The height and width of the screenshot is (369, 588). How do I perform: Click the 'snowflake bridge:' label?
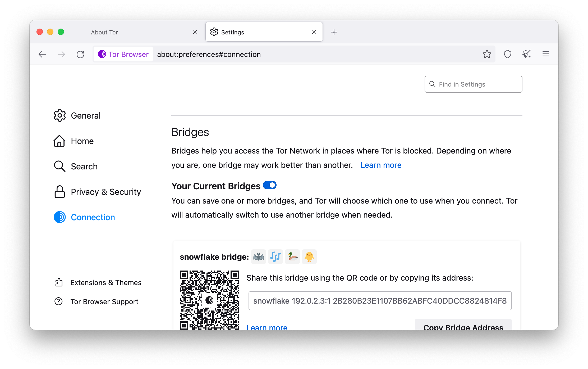pyautogui.click(x=214, y=257)
